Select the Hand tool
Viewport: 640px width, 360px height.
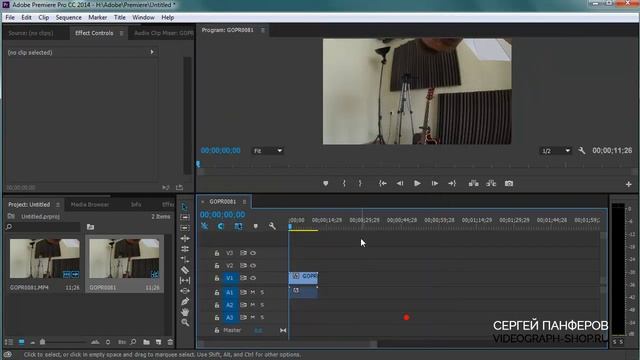(x=184, y=312)
